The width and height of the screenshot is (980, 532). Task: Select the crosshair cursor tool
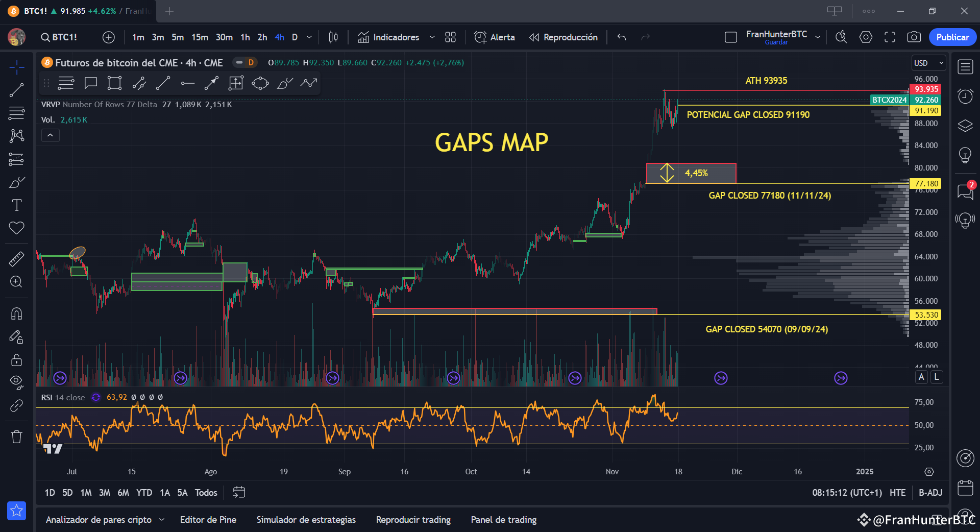16,67
